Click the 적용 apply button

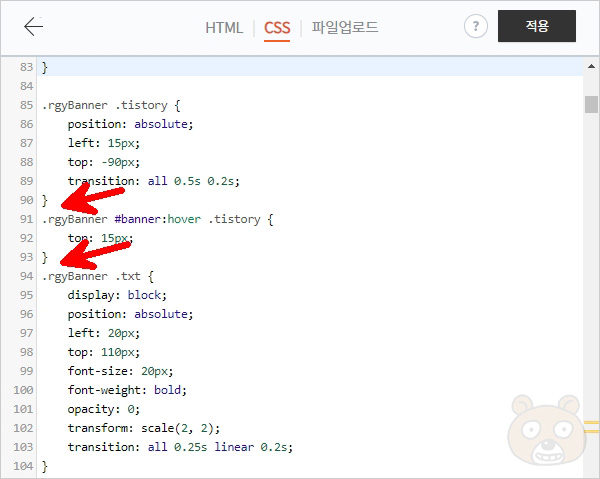pyautogui.click(x=537, y=26)
